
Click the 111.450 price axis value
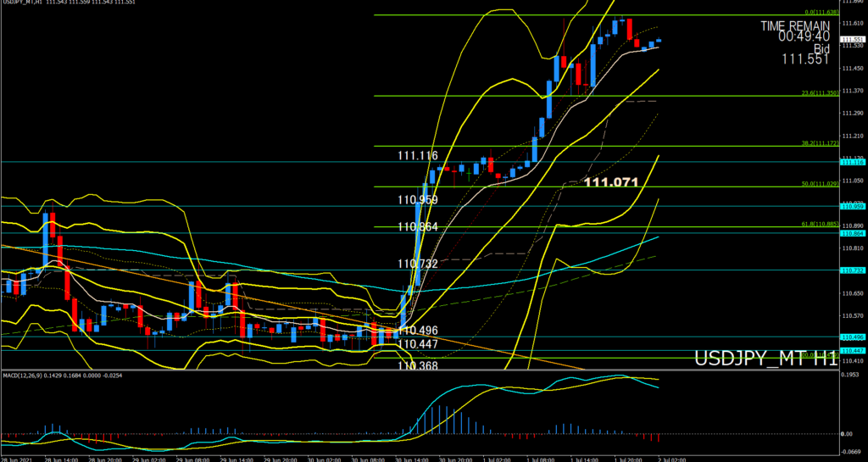853,68
